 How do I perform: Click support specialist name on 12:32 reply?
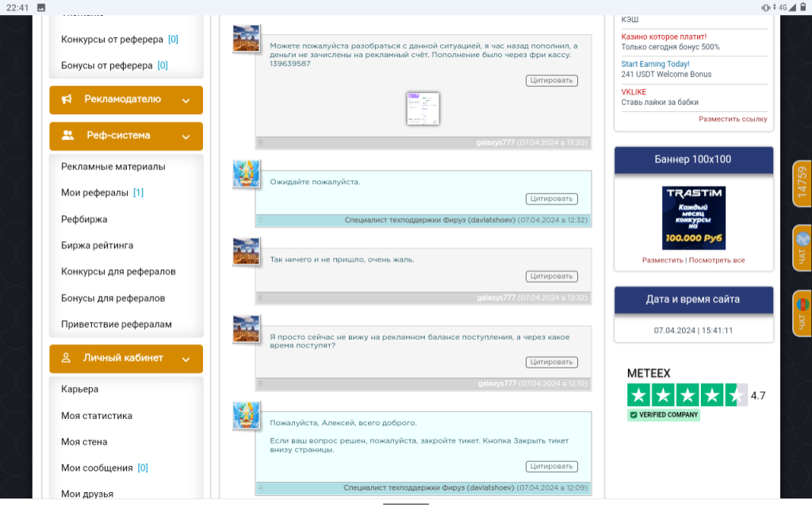tap(430, 221)
